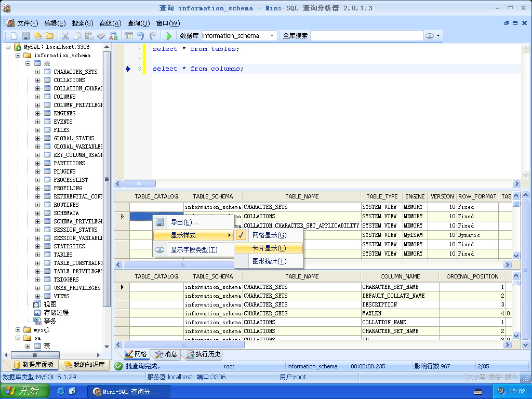Click the Cut scissors icon

pyautogui.click(x=65, y=36)
